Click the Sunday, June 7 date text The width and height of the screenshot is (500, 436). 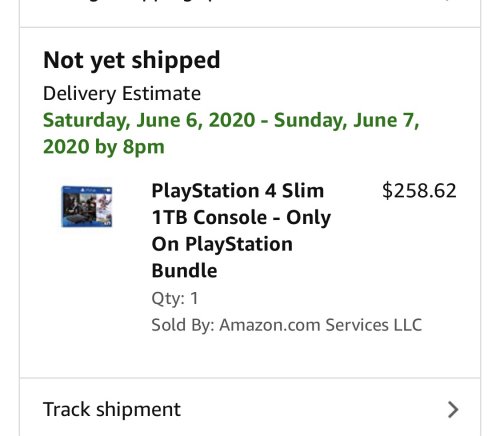click(x=346, y=120)
